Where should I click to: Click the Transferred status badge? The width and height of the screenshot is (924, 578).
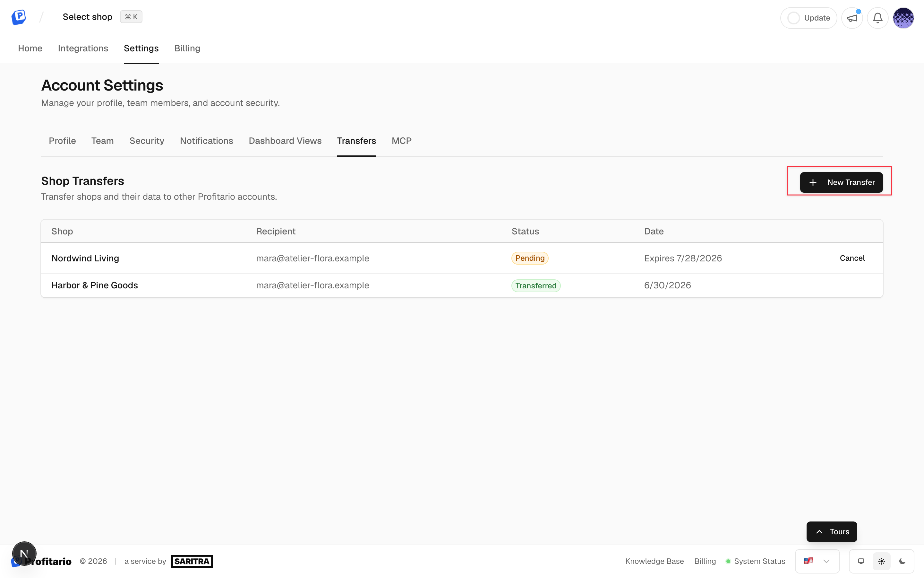point(536,285)
